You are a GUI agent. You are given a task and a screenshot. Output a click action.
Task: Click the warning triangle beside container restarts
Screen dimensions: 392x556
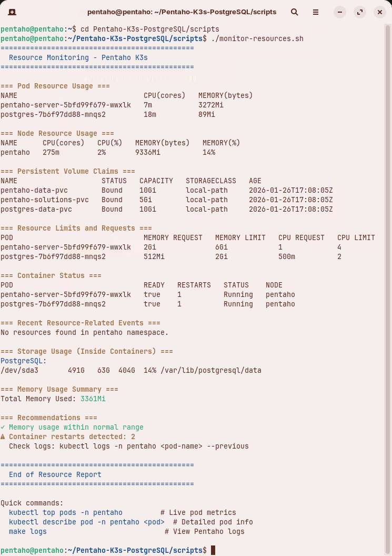tap(3, 436)
